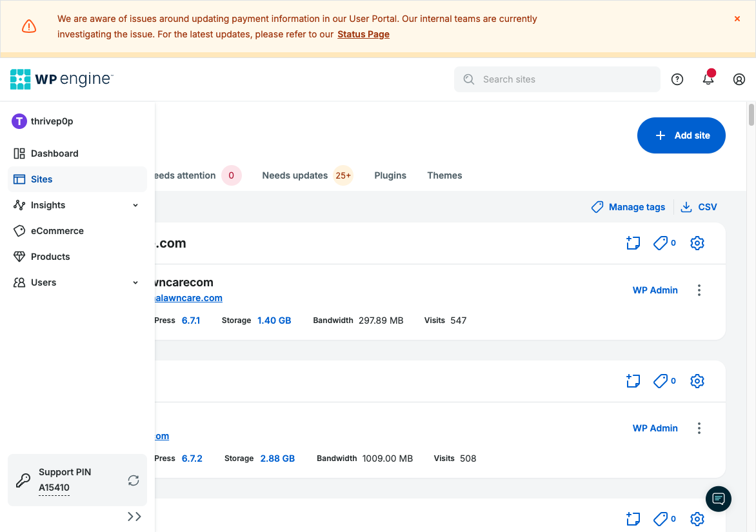Select Sites in the sidebar
This screenshot has width=756, height=532.
(77, 179)
